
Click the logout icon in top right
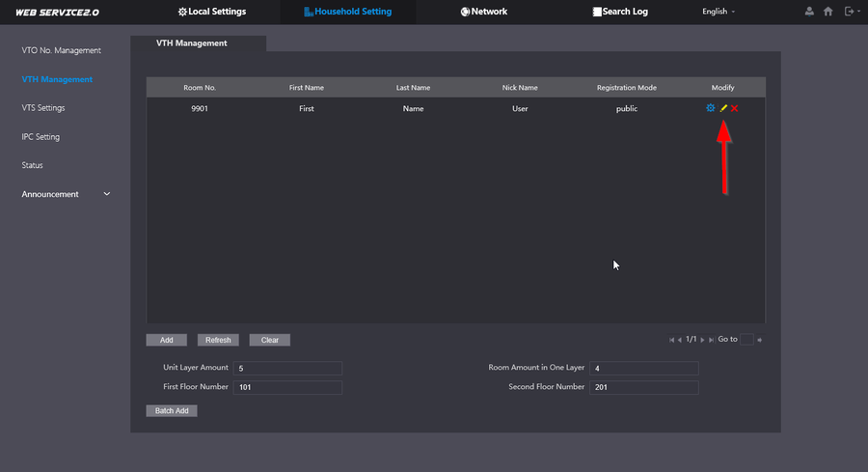coord(849,12)
